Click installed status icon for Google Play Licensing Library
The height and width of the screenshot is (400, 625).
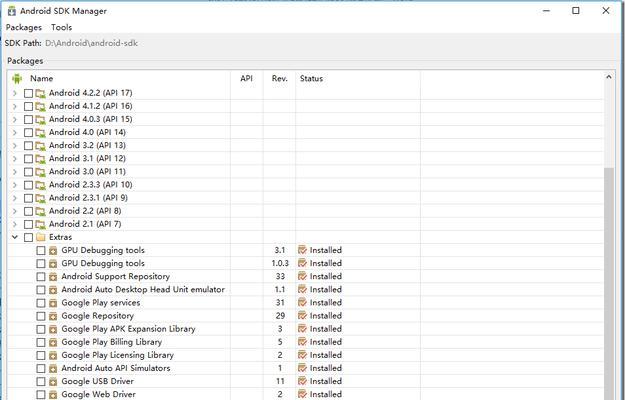point(303,355)
